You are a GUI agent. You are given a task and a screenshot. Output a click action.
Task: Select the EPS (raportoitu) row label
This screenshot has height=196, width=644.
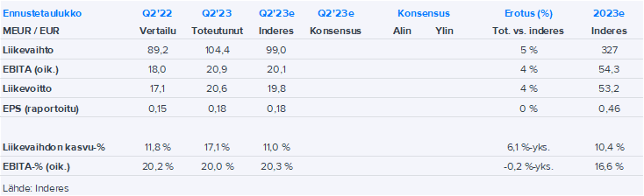click(x=41, y=109)
